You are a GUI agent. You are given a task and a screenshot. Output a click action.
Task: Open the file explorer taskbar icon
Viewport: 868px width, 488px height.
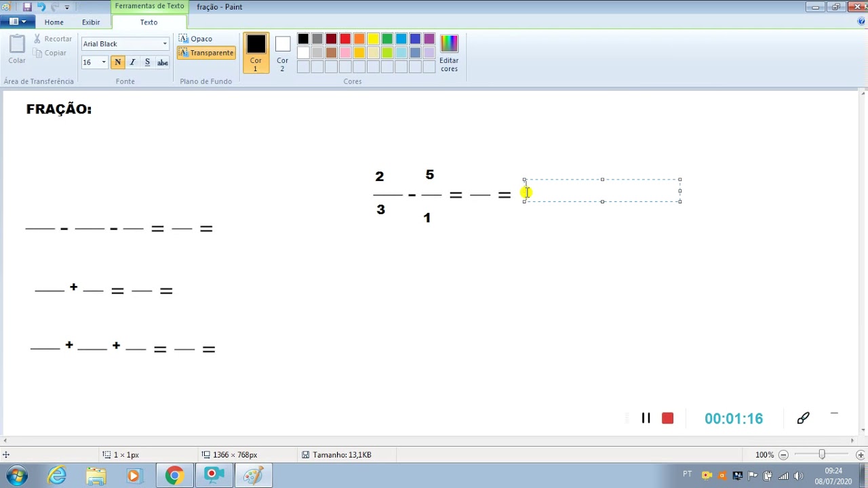coord(96,476)
